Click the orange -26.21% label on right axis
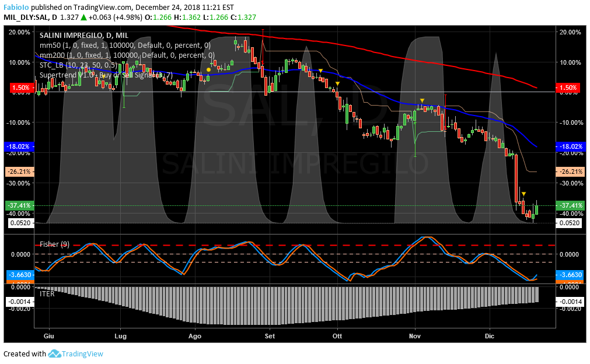The image size is (590, 364). pos(570,171)
